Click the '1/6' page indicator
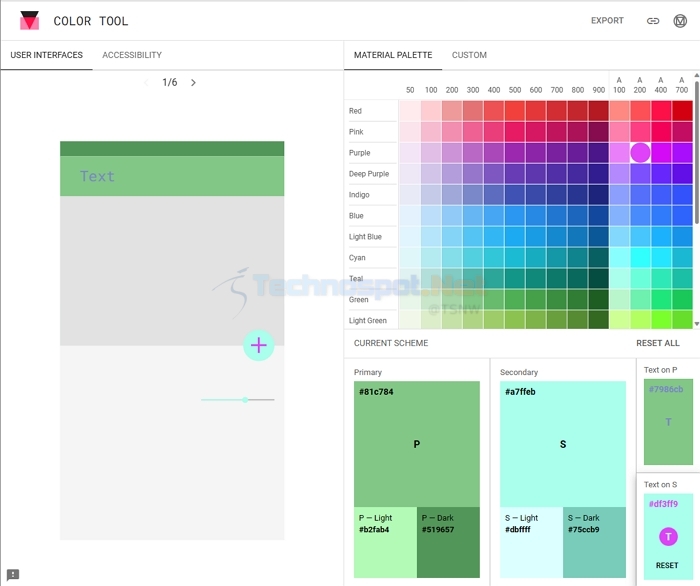 tap(170, 82)
